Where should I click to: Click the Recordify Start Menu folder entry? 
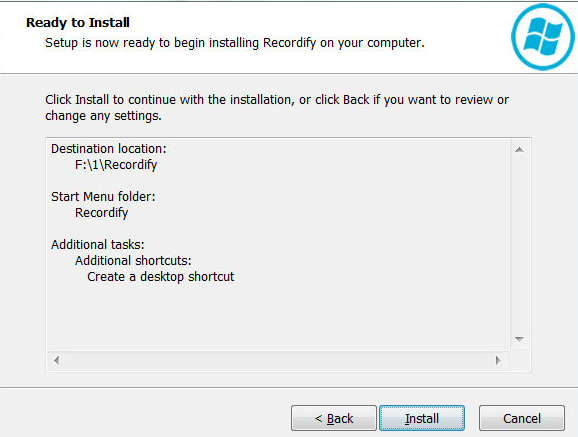click(x=102, y=213)
